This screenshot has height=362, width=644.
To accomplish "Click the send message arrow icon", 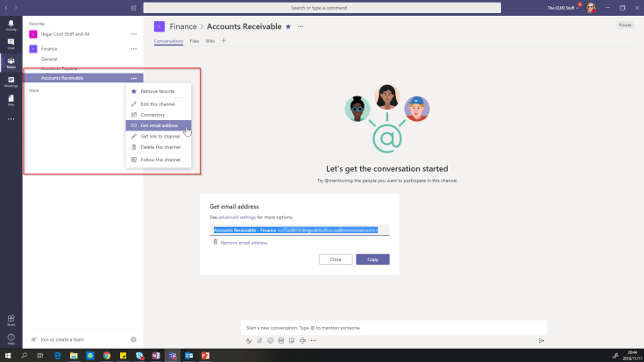I will point(541,340).
